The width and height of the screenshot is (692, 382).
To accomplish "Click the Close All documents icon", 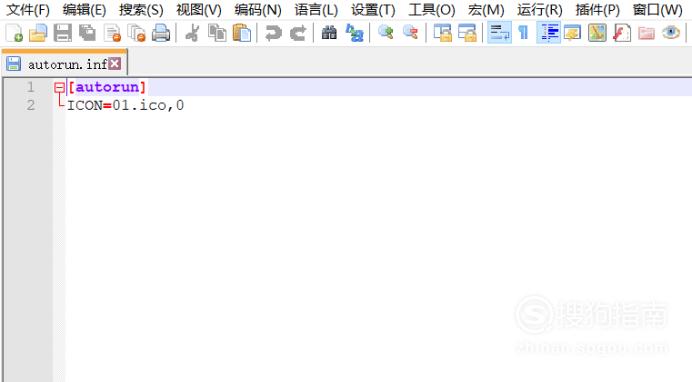I will [x=137, y=33].
